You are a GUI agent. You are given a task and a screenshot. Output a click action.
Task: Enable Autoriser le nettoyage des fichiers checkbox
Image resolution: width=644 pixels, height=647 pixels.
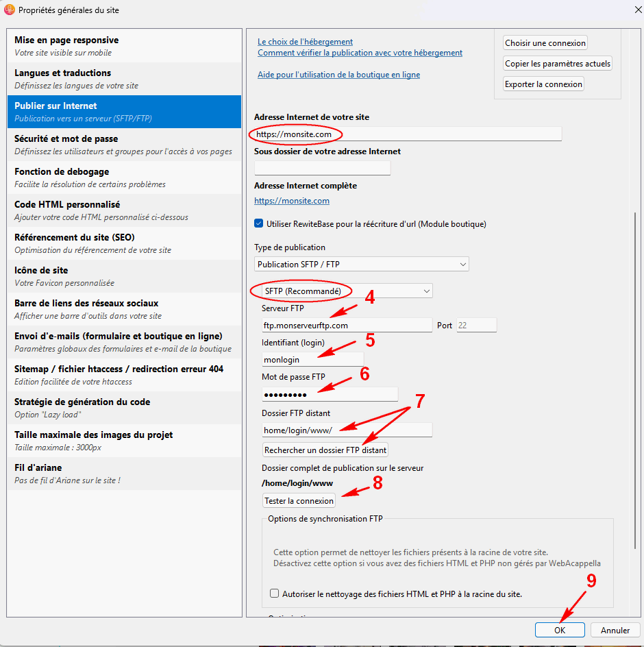point(274,594)
